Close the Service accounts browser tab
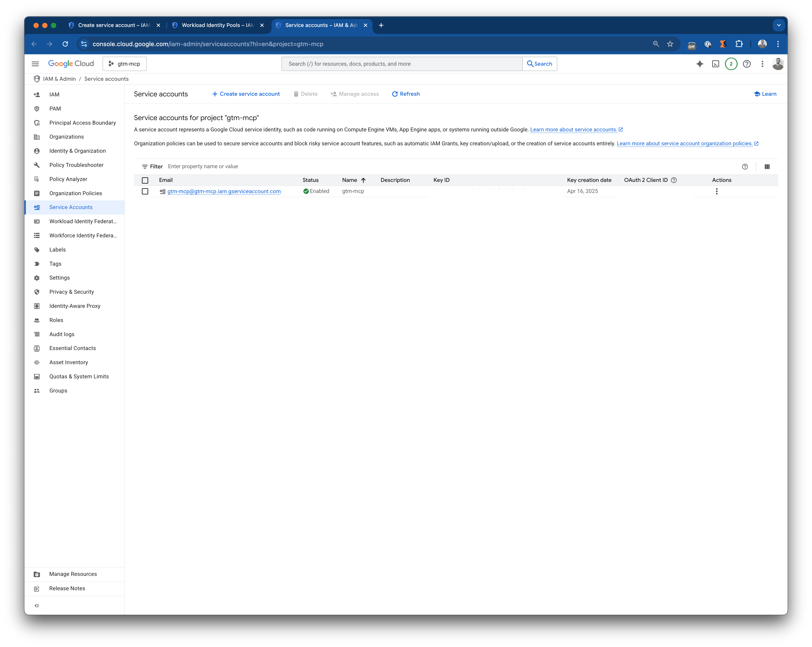Viewport: 812px width, 647px height. click(x=365, y=25)
